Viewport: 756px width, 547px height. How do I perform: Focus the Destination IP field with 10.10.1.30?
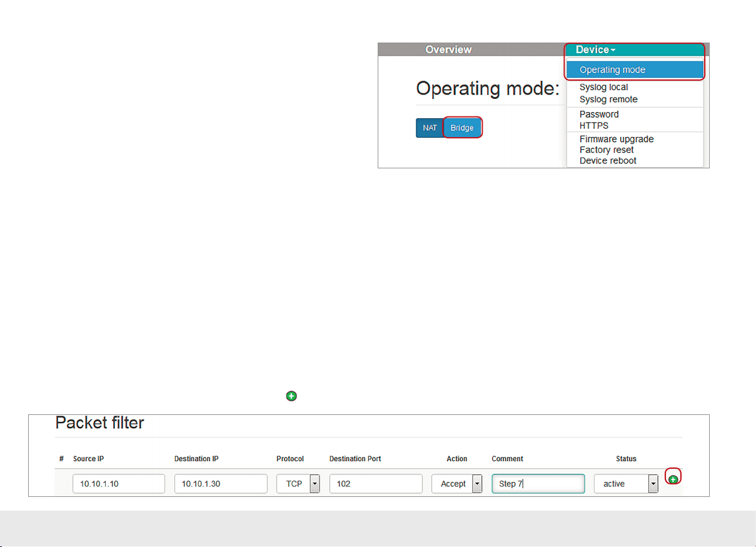point(221,484)
